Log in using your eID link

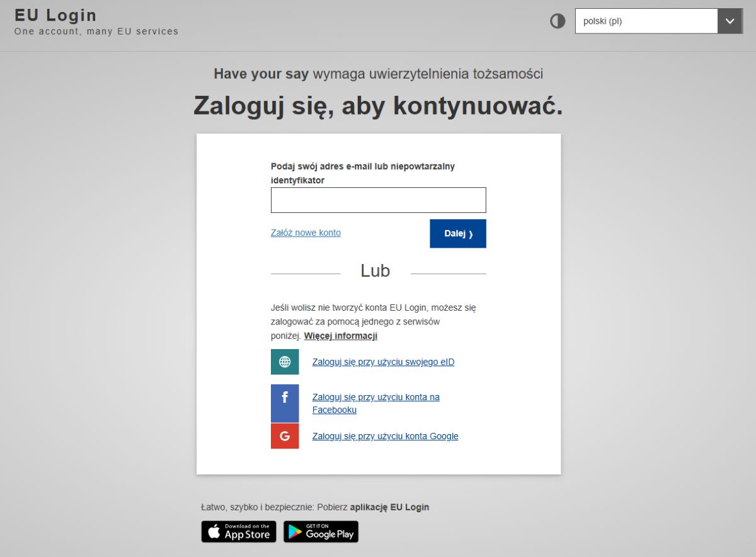point(384,362)
